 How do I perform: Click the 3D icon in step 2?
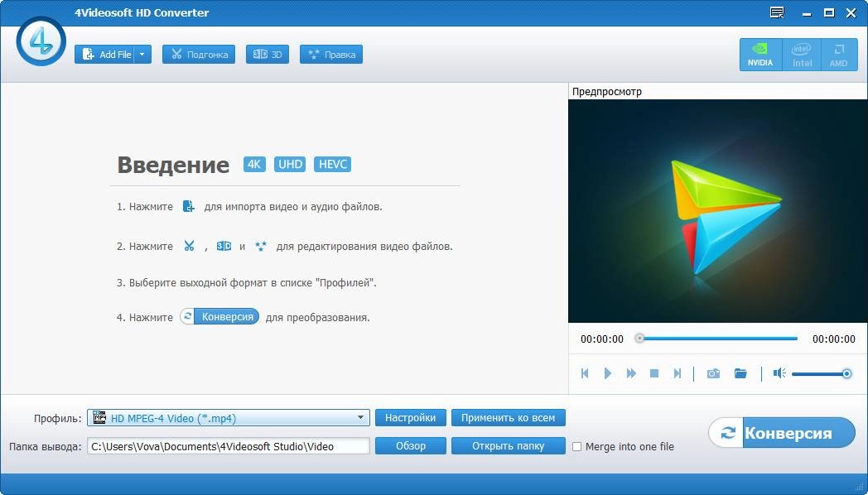pos(224,246)
